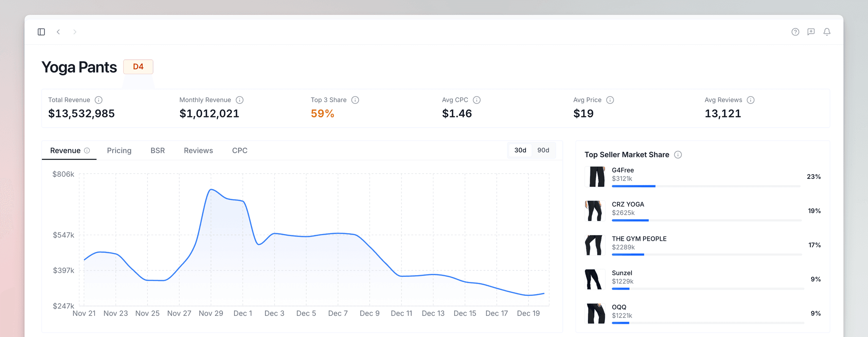
Task: Open the Reviews tab
Action: pyautogui.click(x=198, y=150)
